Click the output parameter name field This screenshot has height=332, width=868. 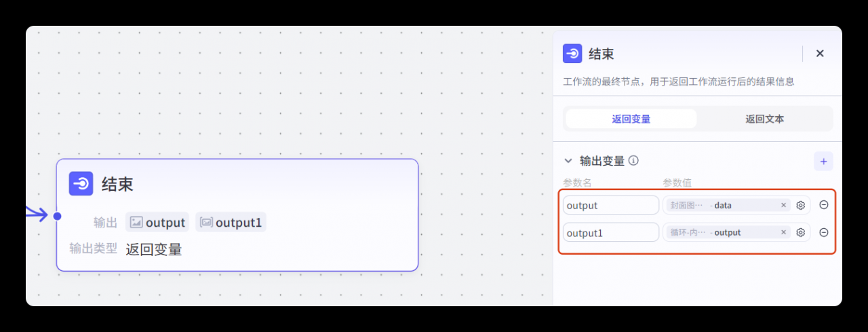tap(611, 205)
